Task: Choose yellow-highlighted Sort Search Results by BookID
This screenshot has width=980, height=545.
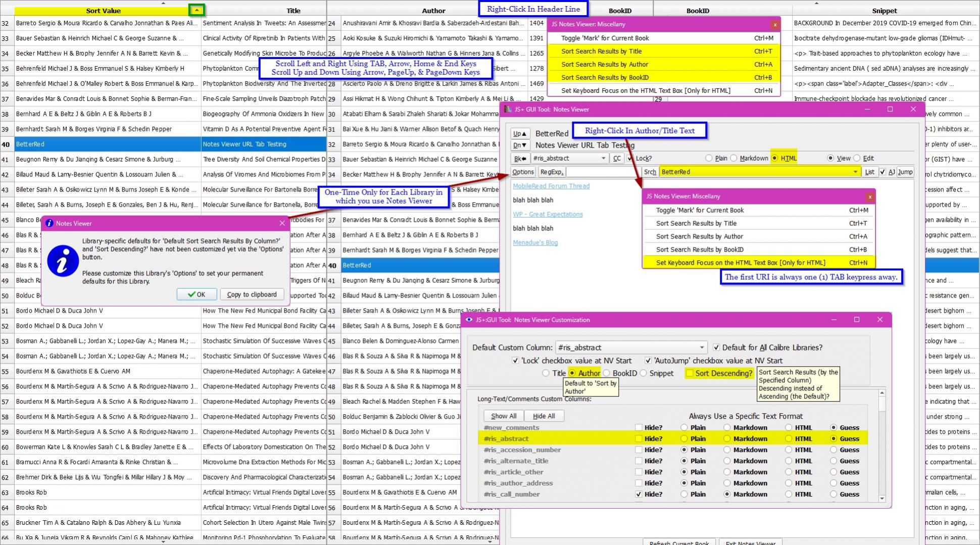Action: tap(664, 77)
